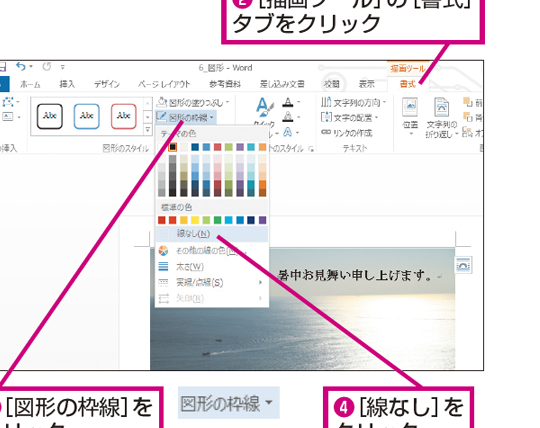Click the Undo arrow in the title bar

click(21, 66)
